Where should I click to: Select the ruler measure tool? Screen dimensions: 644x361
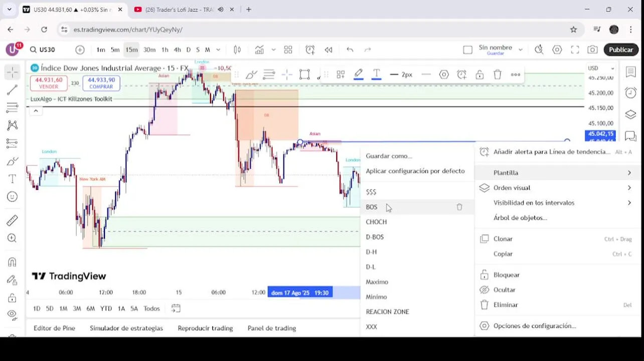[12, 220]
